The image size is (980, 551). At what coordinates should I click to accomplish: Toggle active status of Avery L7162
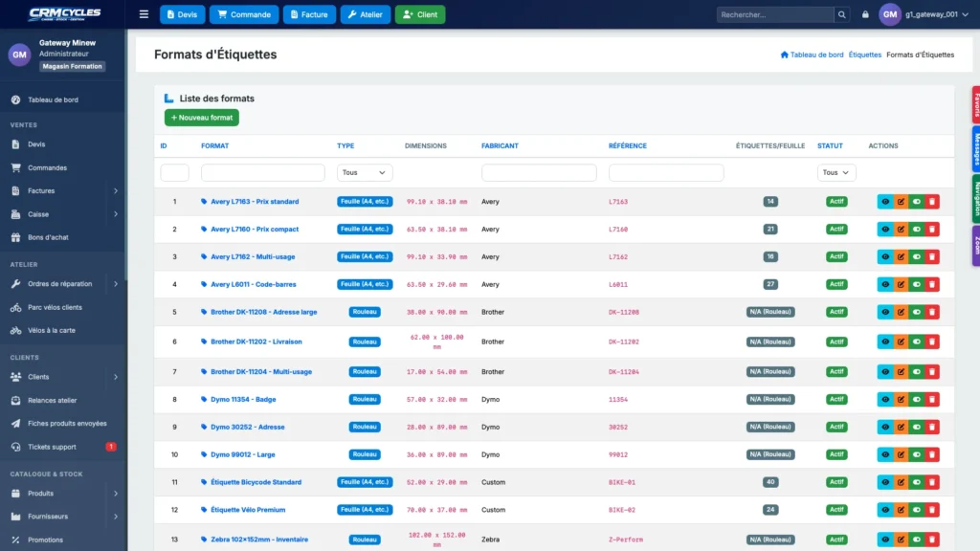916,256
